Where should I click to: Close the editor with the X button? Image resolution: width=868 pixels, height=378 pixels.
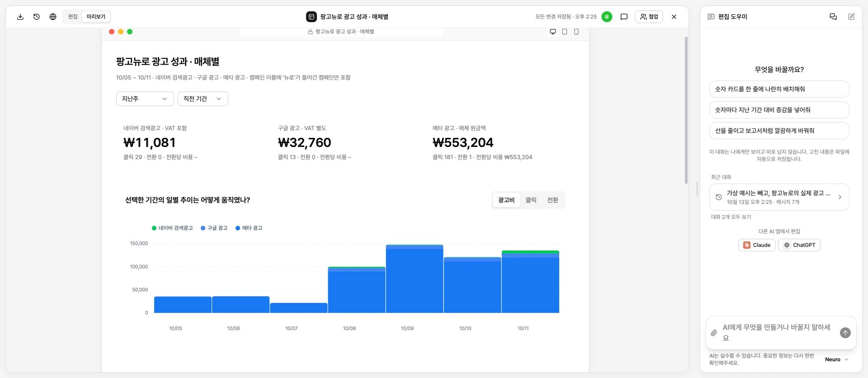click(674, 17)
